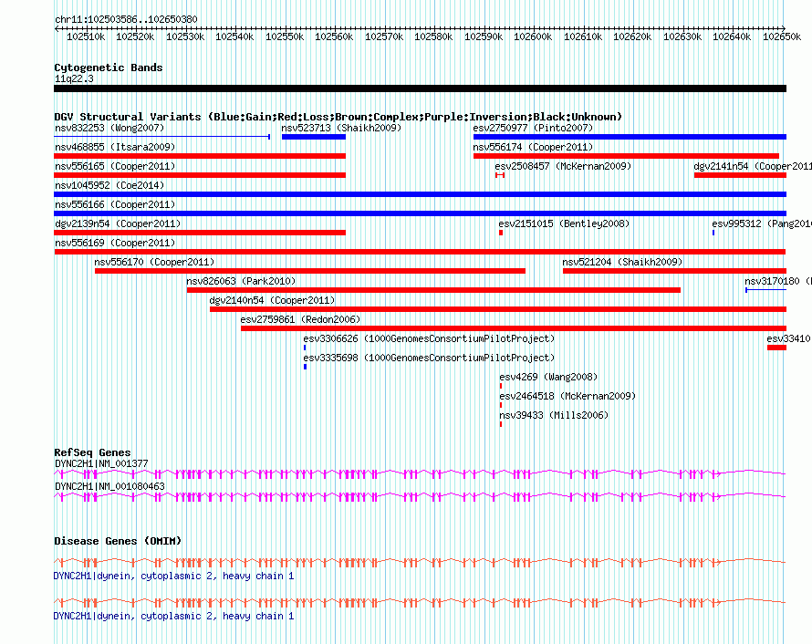Image resolution: width=812 pixels, height=644 pixels.
Task: Click the 102640k ruler tick label
Action: (732, 36)
